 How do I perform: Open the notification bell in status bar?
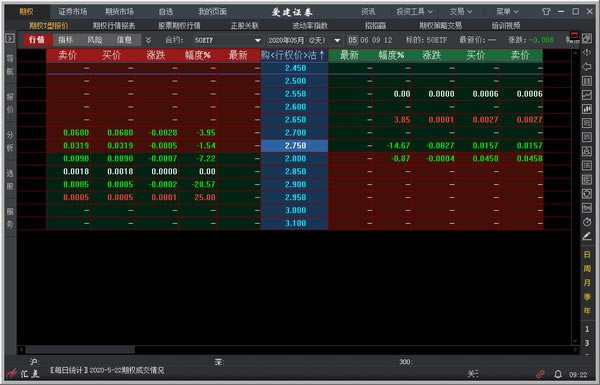tap(558, 374)
